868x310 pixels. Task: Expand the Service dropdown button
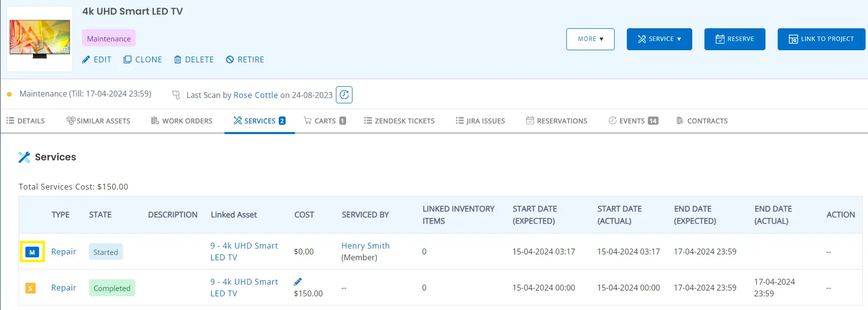[x=659, y=39]
